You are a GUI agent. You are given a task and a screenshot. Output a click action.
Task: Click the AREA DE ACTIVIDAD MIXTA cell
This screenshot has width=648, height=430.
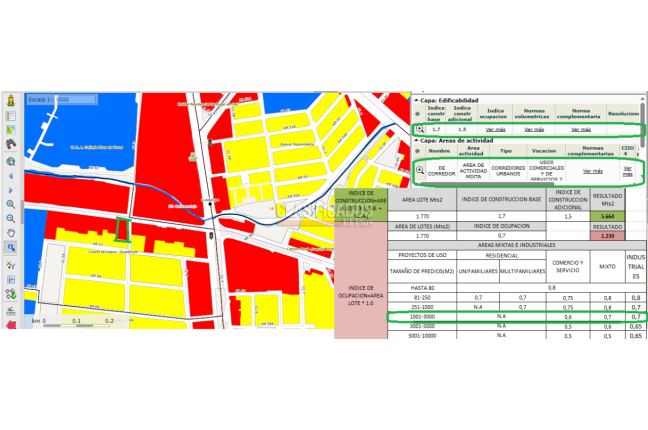[x=473, y=171]
